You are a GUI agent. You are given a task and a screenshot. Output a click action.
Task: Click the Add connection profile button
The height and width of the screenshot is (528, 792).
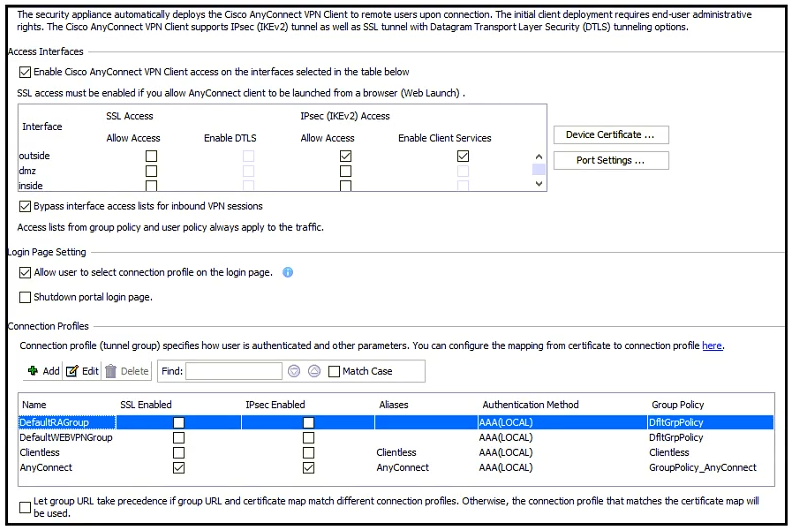pos(42,371)
